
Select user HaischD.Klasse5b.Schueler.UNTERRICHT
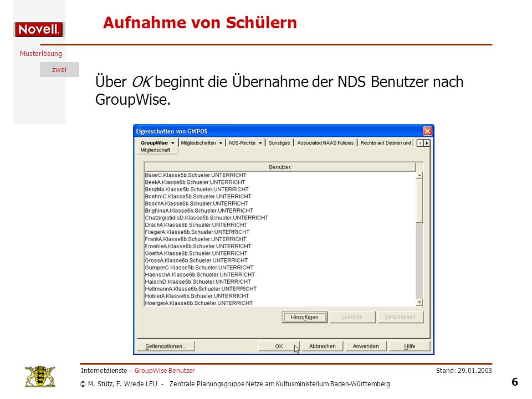198,282
